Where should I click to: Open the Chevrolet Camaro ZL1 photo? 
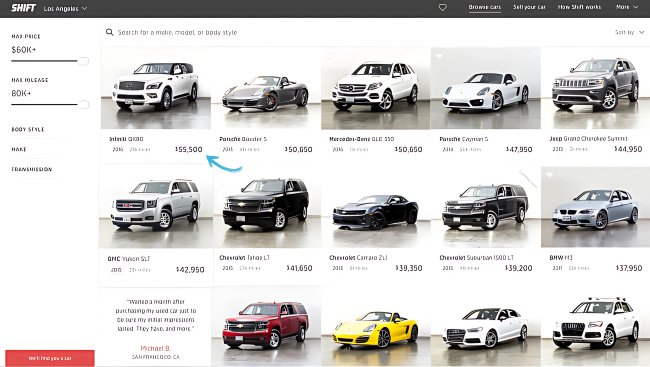pyautogui.click(x=376, y=207)
